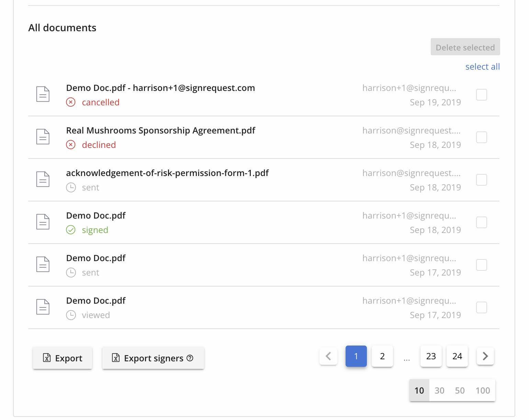This screenshot has width=529, height=420.
Task: Click the green signed checkmark icon
Action: tap(71, 230)
